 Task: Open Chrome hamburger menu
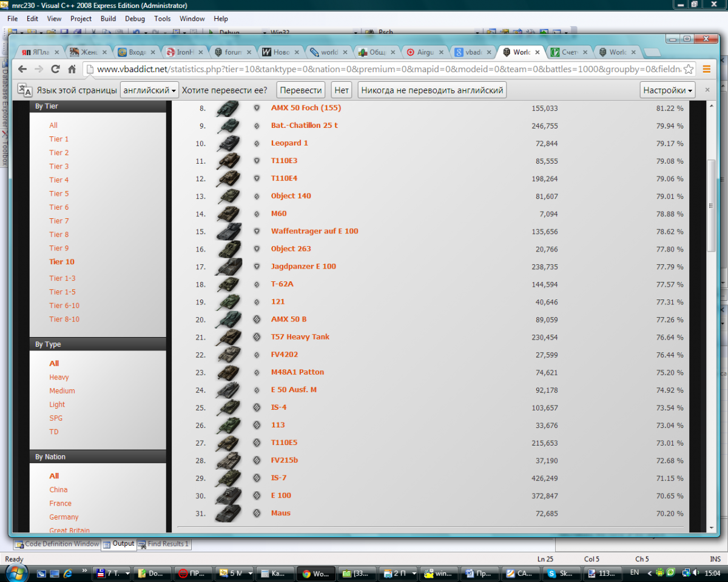click(706, 69)
